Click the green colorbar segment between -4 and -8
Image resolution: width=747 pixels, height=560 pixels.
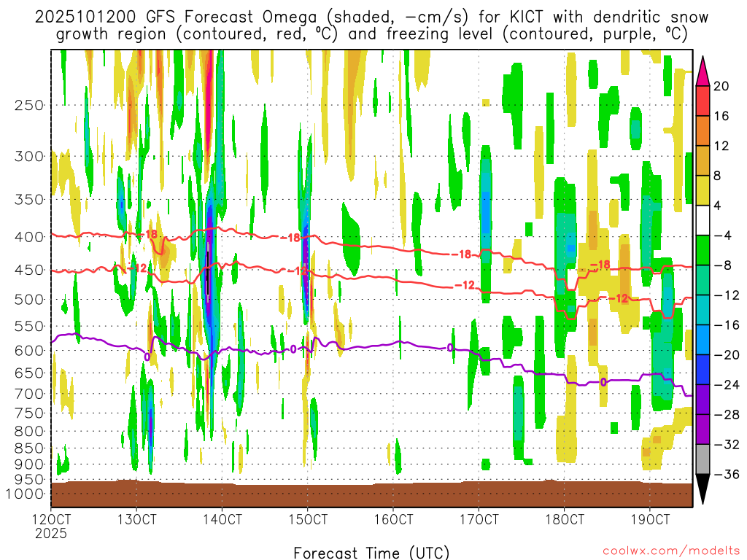coord(703,251)
